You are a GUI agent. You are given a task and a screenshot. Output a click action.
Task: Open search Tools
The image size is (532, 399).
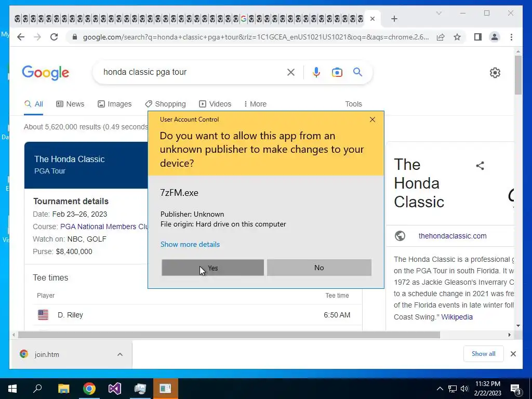[353, 104]
